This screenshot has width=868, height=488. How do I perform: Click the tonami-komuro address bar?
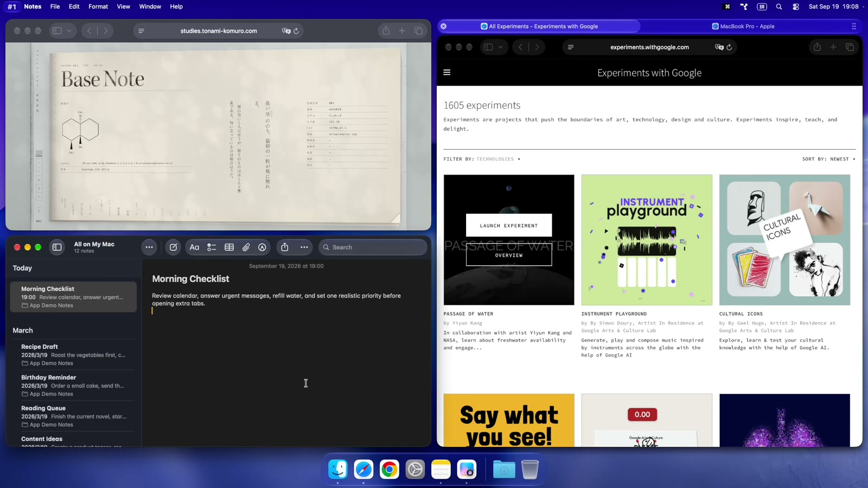click(219, 31)
